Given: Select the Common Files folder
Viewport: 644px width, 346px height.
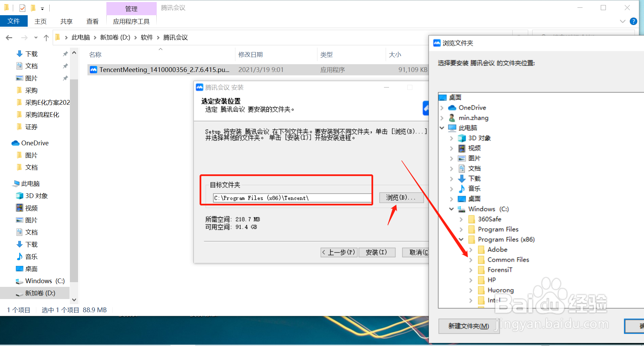Looking at the screenshot, I should tap(508, 259).
